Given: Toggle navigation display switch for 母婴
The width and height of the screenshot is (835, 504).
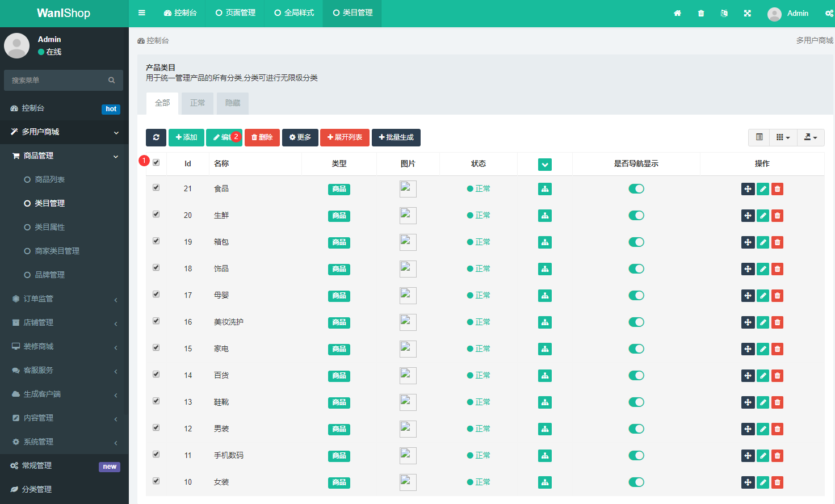Looking at the screenshot, I should tap(636, 296).
